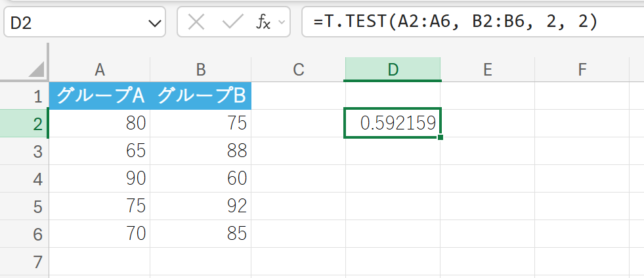Click the Enter checkmark formula bar icon
Screen dimensions: 644x278
(x=232, y=23)
